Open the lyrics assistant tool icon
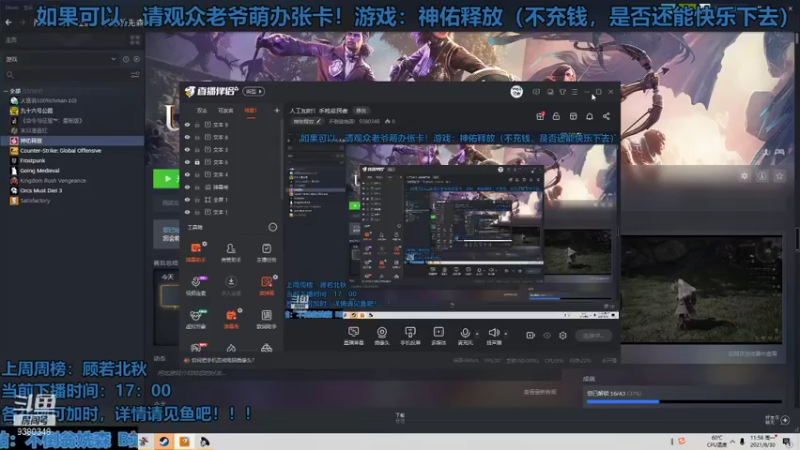 (266, 318)
